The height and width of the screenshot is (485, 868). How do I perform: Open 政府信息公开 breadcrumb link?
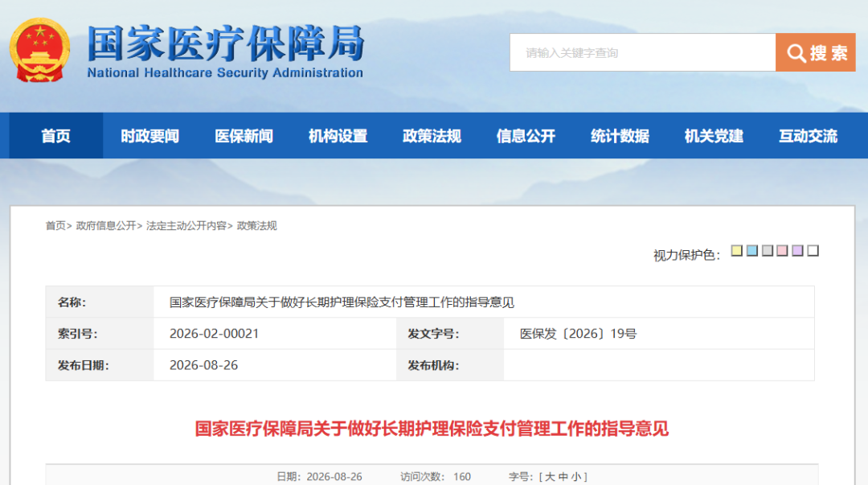coord(106,225)
